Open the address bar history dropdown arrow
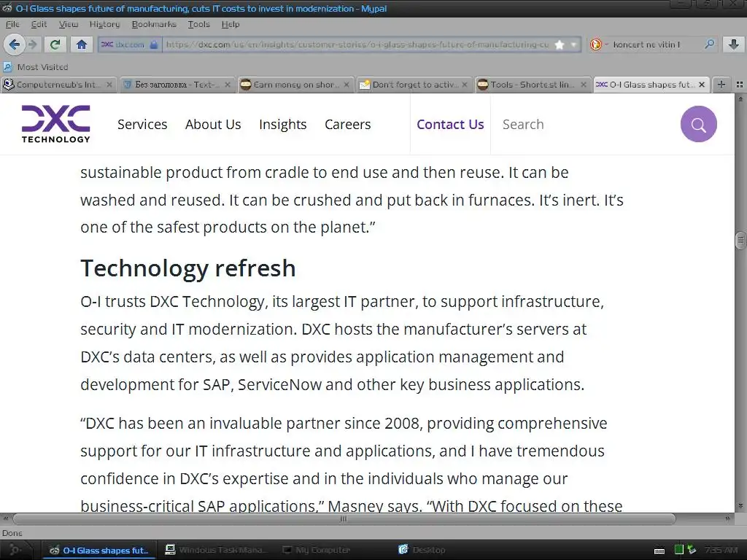747x560 pixels. point(573,44)
